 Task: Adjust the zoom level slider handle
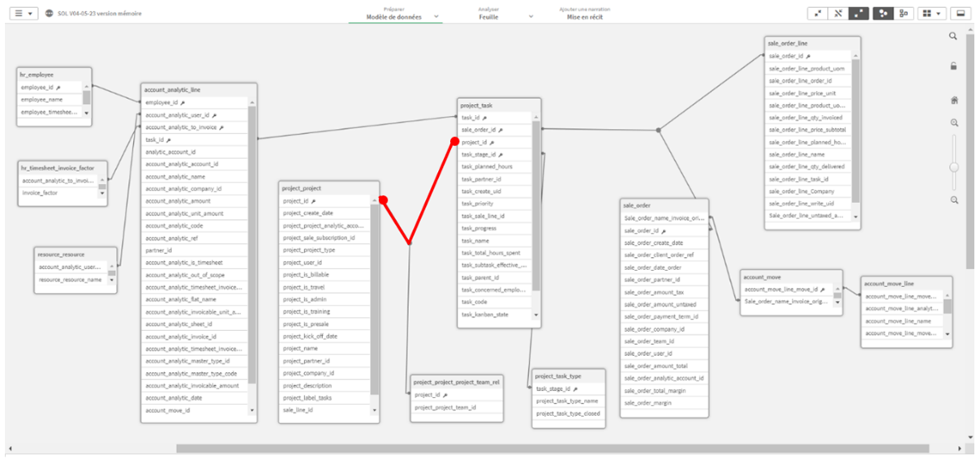point(954,167)
